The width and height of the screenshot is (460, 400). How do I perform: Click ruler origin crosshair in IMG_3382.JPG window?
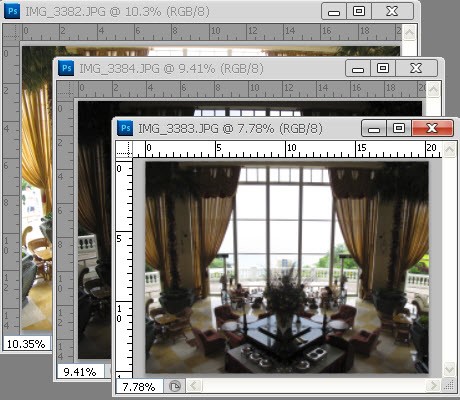pos(11,32)
